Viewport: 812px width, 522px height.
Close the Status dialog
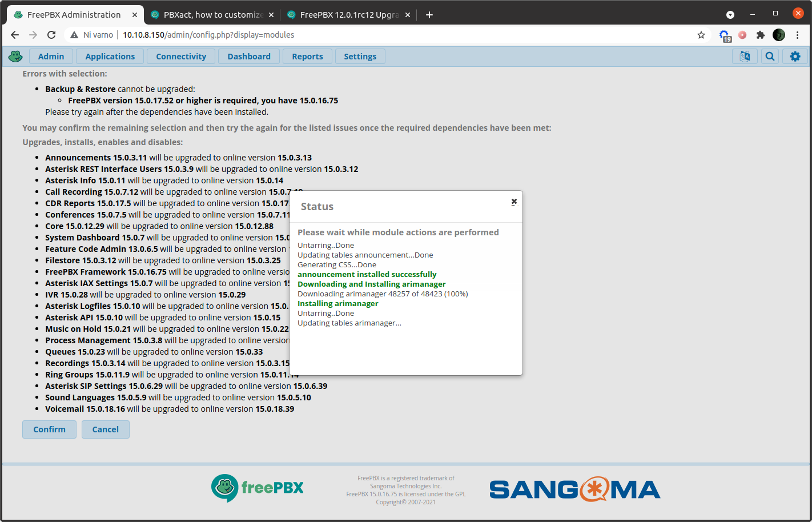pyautogui.click(x=513, y=201)
